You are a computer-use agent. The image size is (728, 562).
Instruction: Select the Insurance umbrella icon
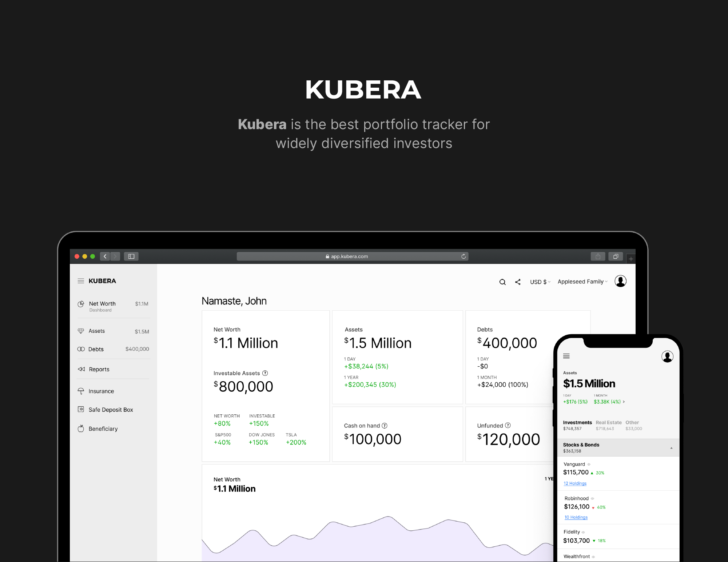[x=81, y=391]
